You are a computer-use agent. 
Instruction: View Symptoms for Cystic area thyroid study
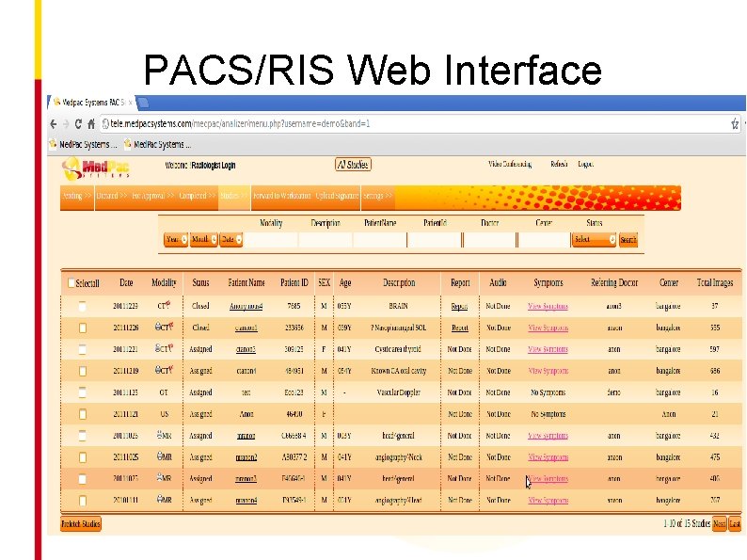coord(548,349)
